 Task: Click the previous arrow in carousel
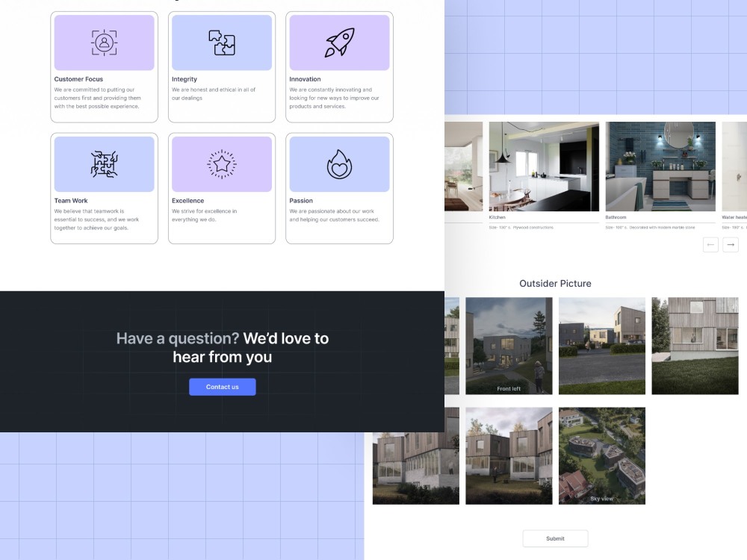[710, 245]
